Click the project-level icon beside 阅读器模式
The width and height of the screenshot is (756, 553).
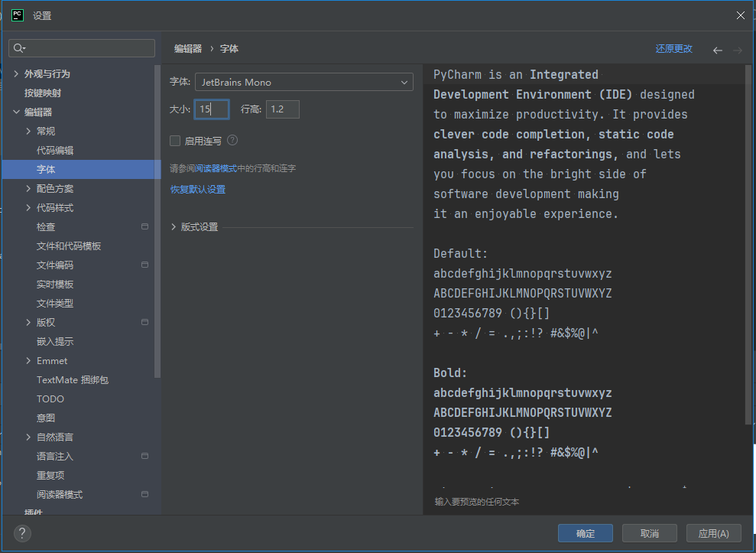pos(144,494)
